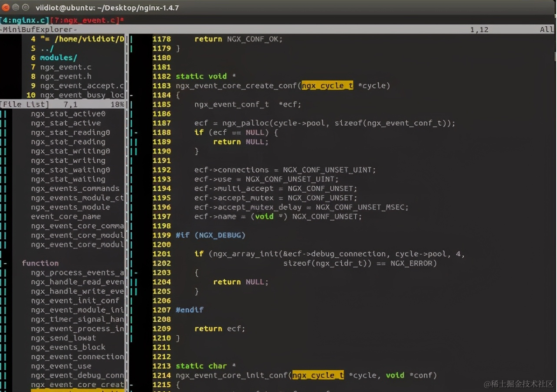
Task: Jump to tag ngx_events_commands
Action: 75,188
